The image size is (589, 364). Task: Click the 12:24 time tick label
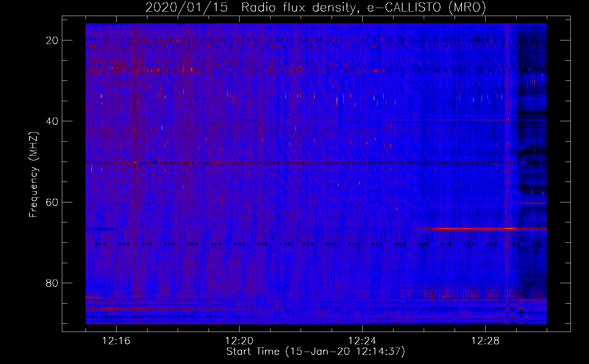[x=362, y=341]
